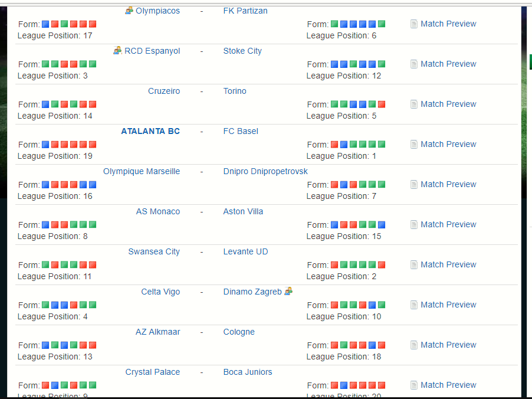
Task: Click the preview document icon for AZ Alkmaar–Cologne
Action: 414,345
